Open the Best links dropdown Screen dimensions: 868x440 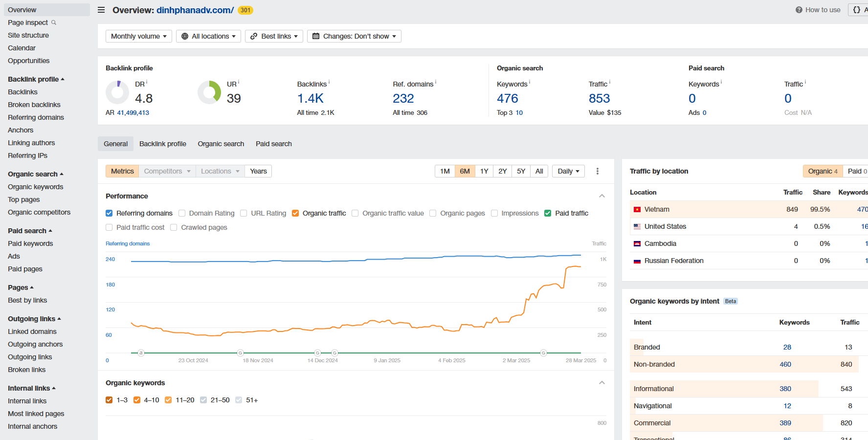click(274, 36)
